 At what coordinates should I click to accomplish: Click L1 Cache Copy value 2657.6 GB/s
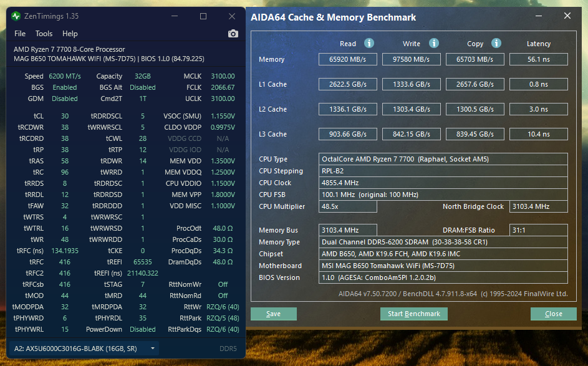[x=475, y=84]
